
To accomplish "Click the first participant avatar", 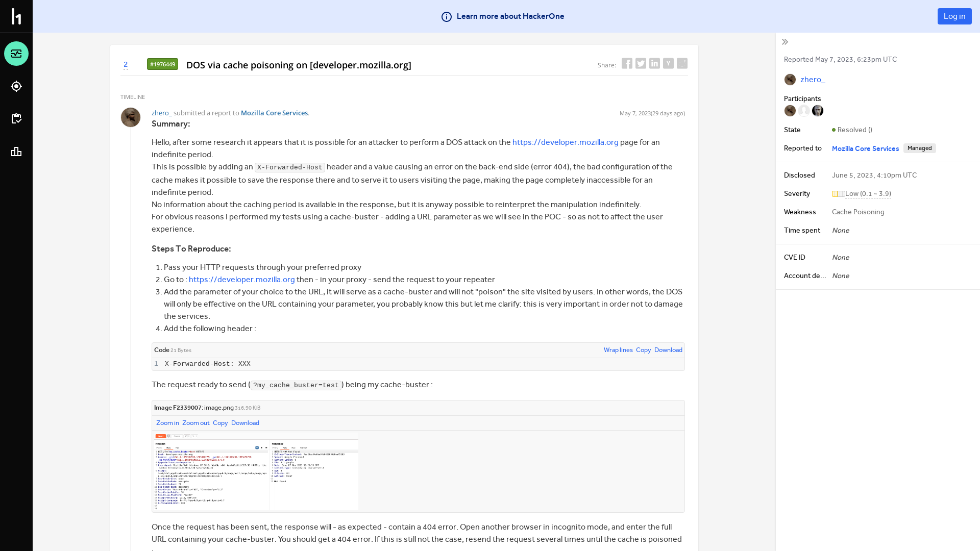I will [790, 111].
